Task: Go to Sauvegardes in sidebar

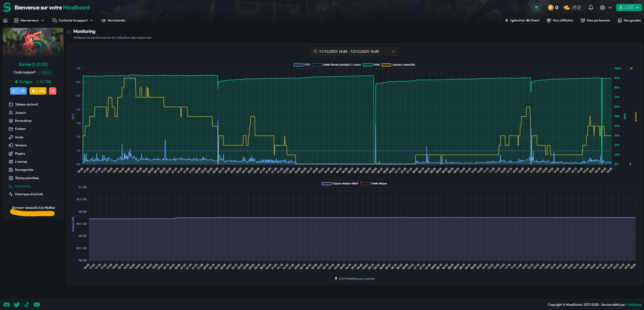Action: coord(24,170)
